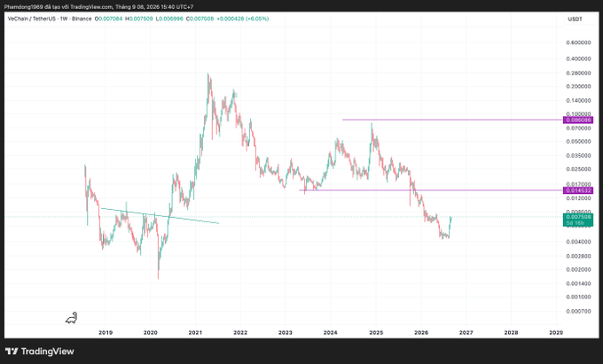The height and width of the screenshot is (364, 603).
Task: Click the 0.600000 price axis label
Action: (x=578, y=43)
